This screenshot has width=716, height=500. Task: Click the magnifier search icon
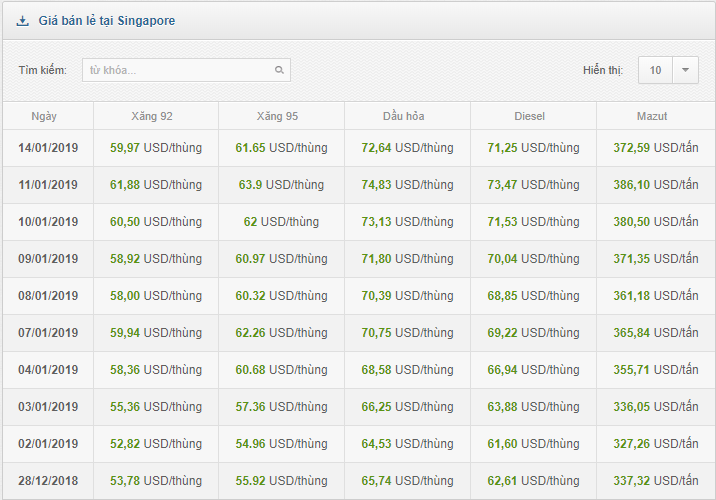click(279, 70)
